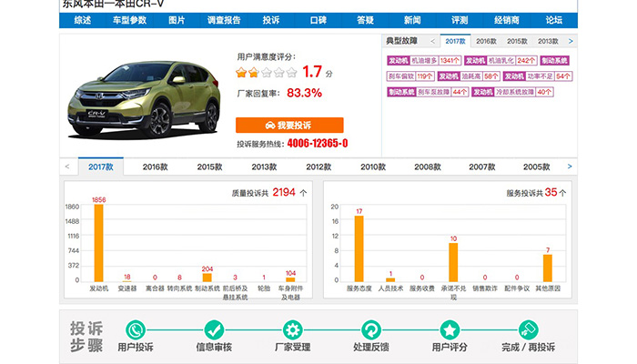Open the 论坛 navigation tab
Viewport: 637px width, 364px height.
553,20
